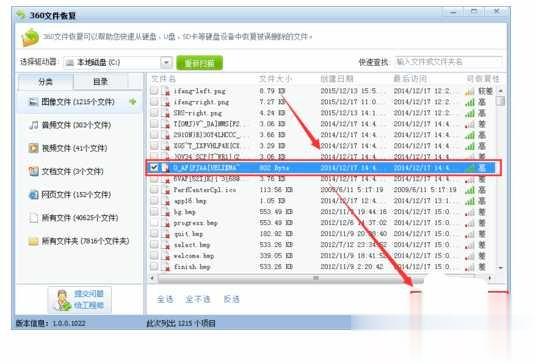Open audio files (303 files) category
This screenshot has width=536, height=364.
[78, 125]
